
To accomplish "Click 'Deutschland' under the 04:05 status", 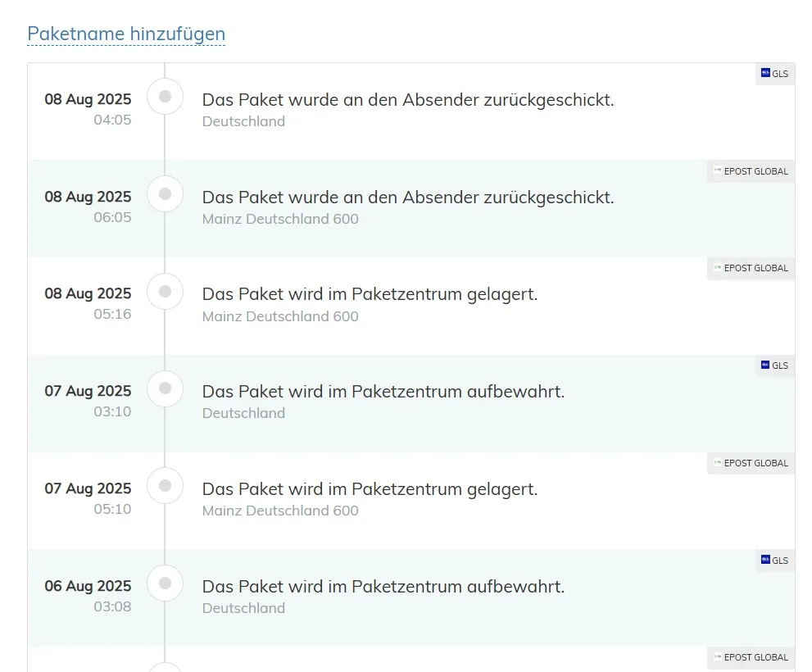I will pyautogui.click(x=243, y=121).
